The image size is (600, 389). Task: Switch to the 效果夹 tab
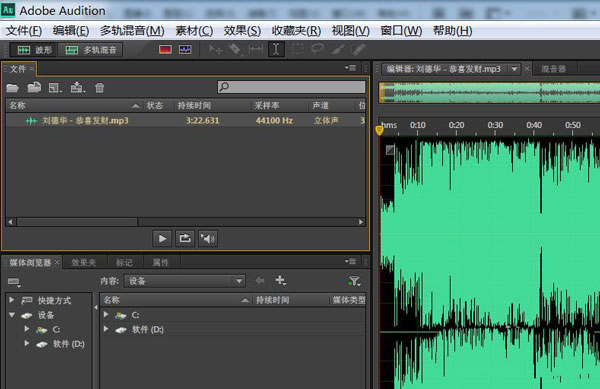[84, 262]
